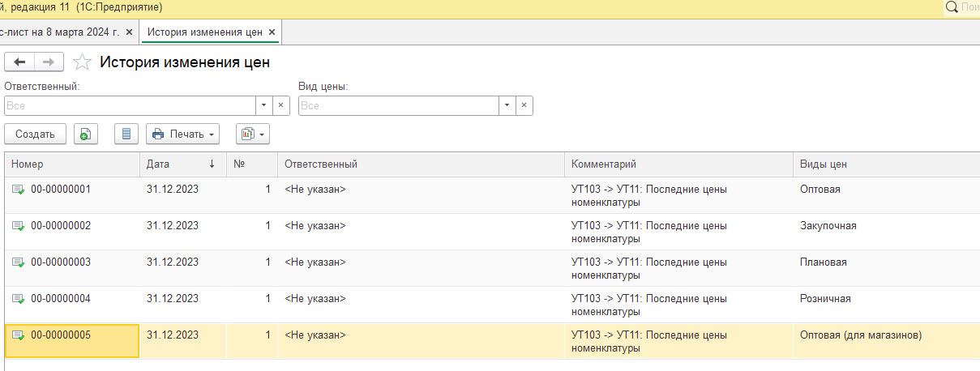Viewport: 980px width, 371px height.
Task: Clear the Вид цены filter field
Action: pos(524,106)
